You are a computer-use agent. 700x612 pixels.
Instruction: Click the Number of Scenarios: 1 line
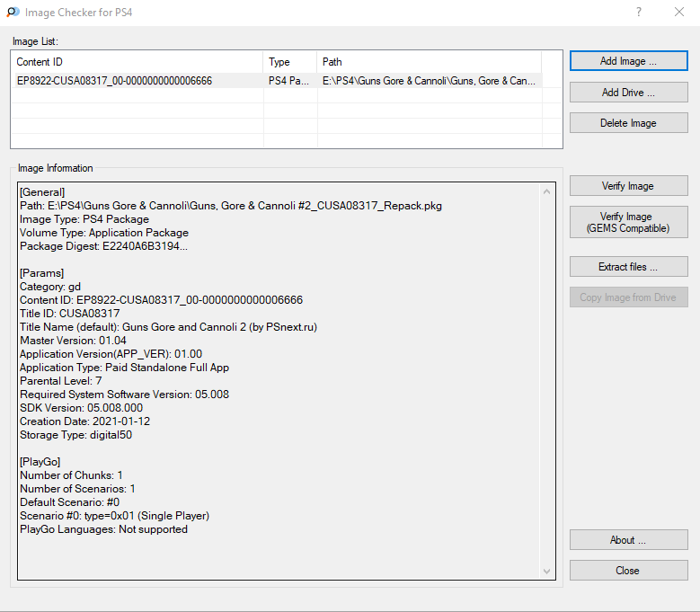click(77, 488)
